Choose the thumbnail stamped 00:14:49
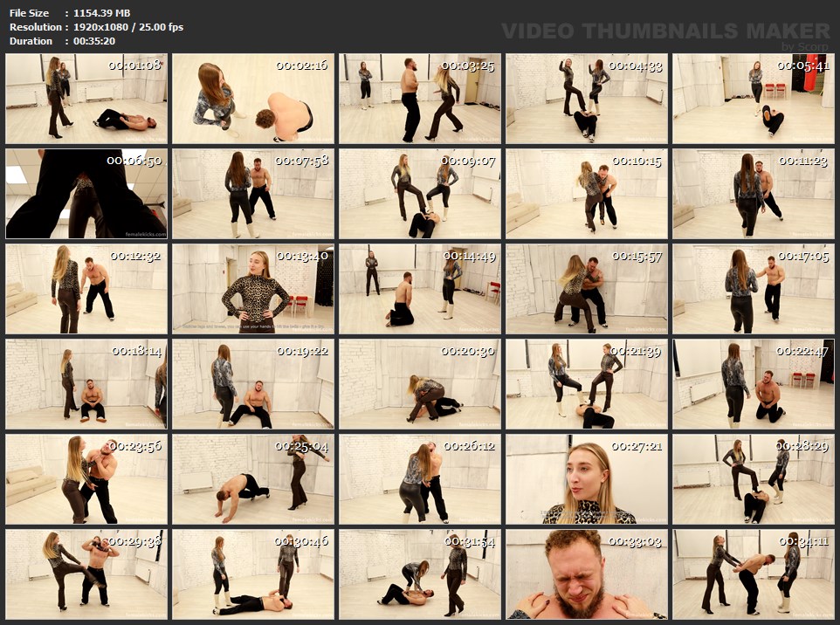840x625 pixels. (x=420, y=289)
